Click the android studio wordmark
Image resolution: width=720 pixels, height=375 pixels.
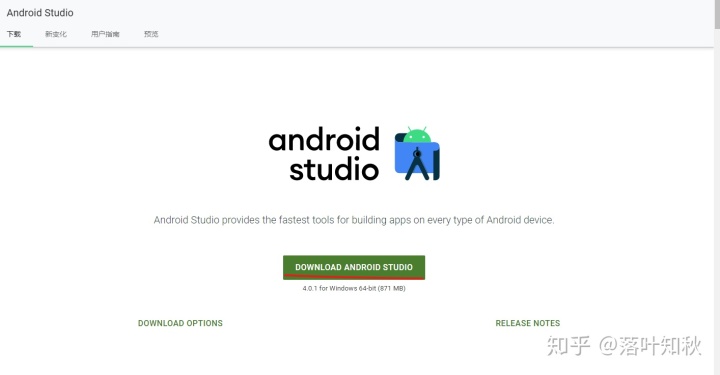tap(324, 154)
